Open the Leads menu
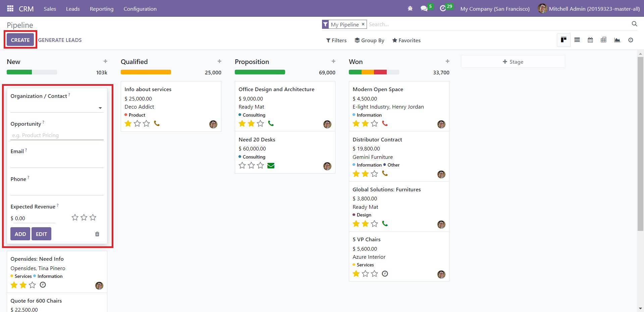The height and width of the screenshot is (312, 644). click(73, 9)
